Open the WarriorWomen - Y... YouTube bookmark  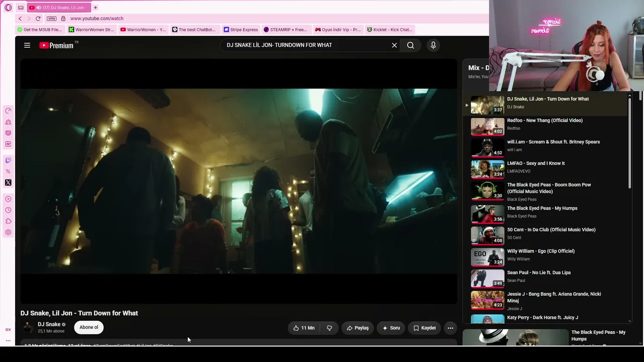143,30
